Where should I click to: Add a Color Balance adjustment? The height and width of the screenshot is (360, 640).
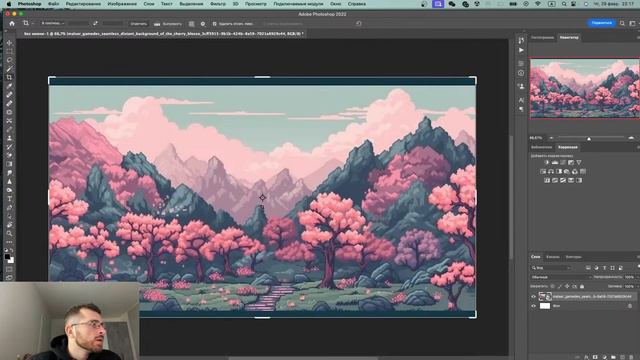click(x=551, y=171)
